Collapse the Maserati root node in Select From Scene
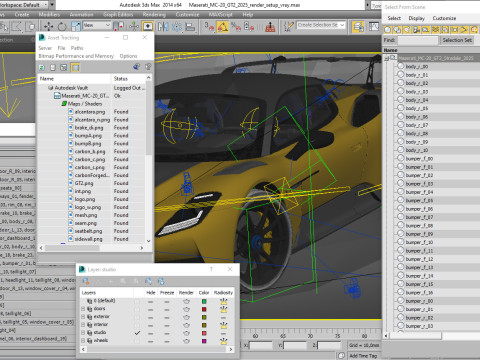The image size is (480, 360). 386,58
